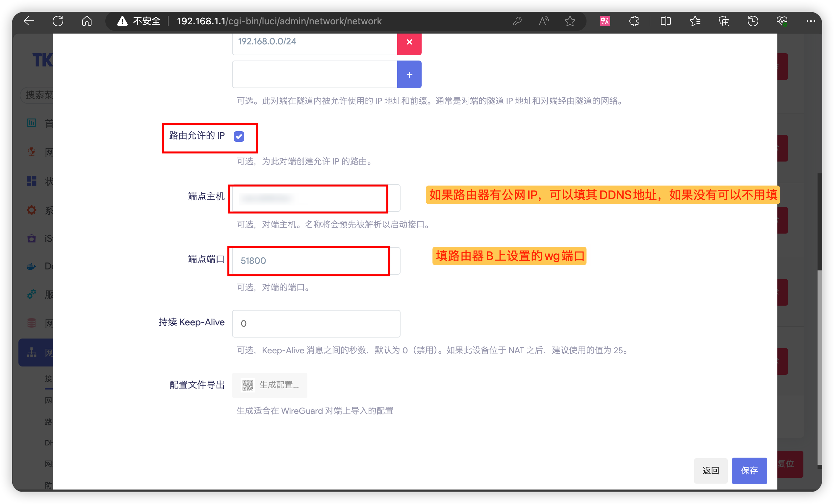Open the translate extension icon
The image size is (834, 504).
click(x=605, y=21)
